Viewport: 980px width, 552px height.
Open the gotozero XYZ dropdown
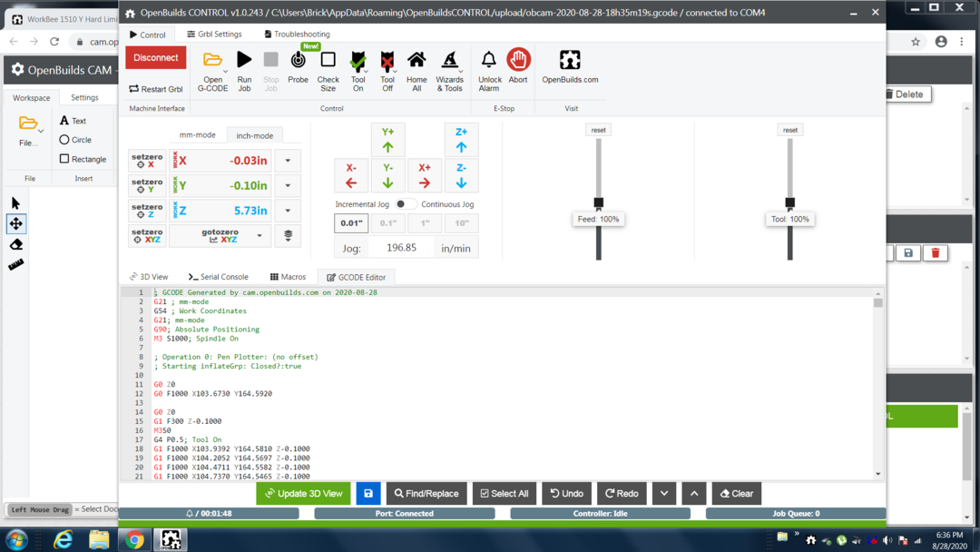coord(260,236)
